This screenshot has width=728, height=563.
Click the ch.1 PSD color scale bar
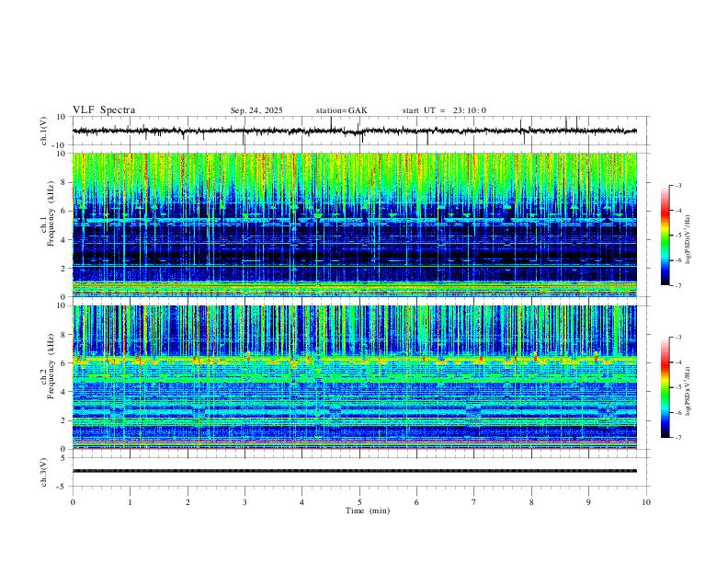(x=665, y=236)
